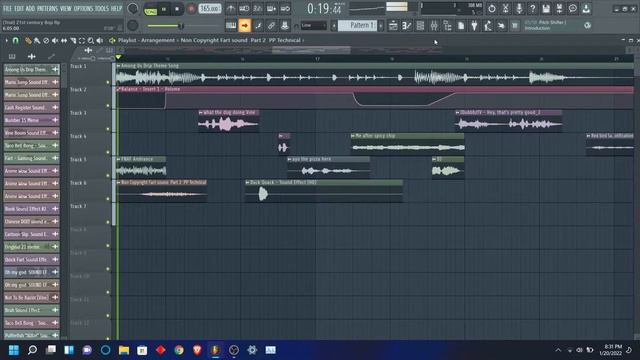
Task: Open the PATTERNS menu
Action: (48, 8)
